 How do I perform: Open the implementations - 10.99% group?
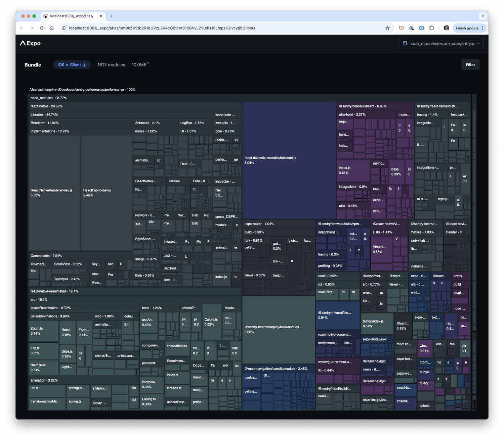pyautogui.click(x=81, y=132)
